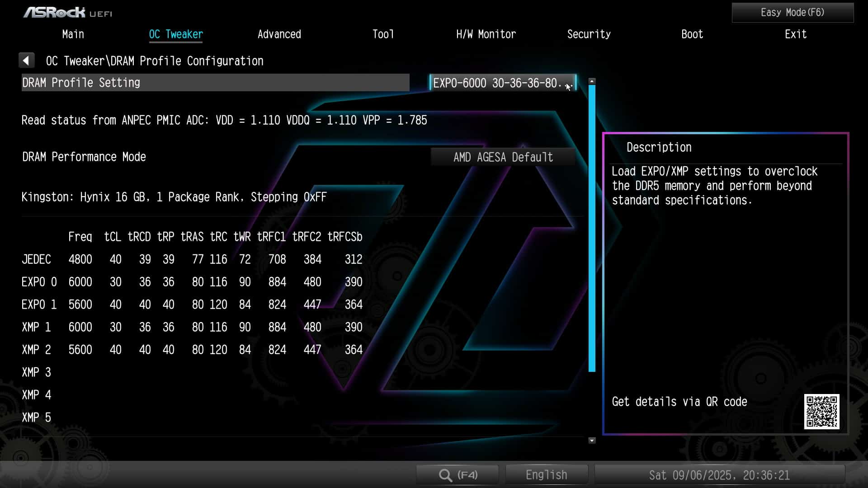Click the scrollbar down arrow
This screenshot has width=868, height=488.
592,440
